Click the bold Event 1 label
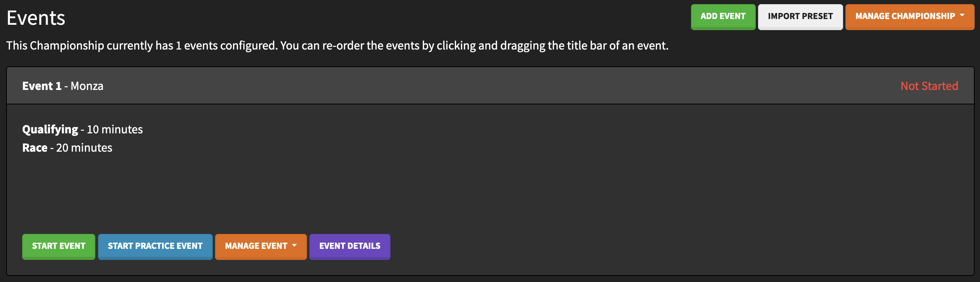Image resolution: width=980 pixels, height=282 pixels. point(42,86)
